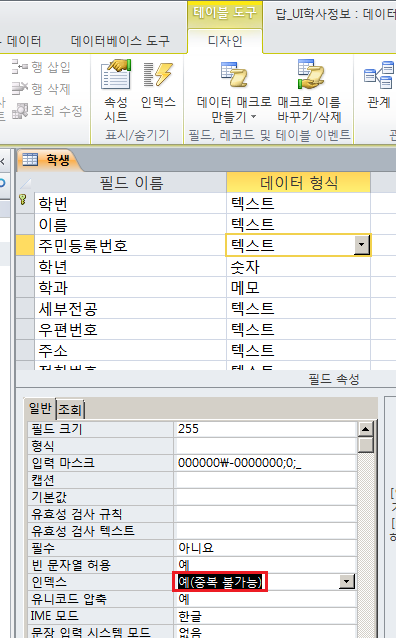Viewport: 396px width, 638px height.
Task: Select the 세부전공 field name cell
Action: (130, 308)
